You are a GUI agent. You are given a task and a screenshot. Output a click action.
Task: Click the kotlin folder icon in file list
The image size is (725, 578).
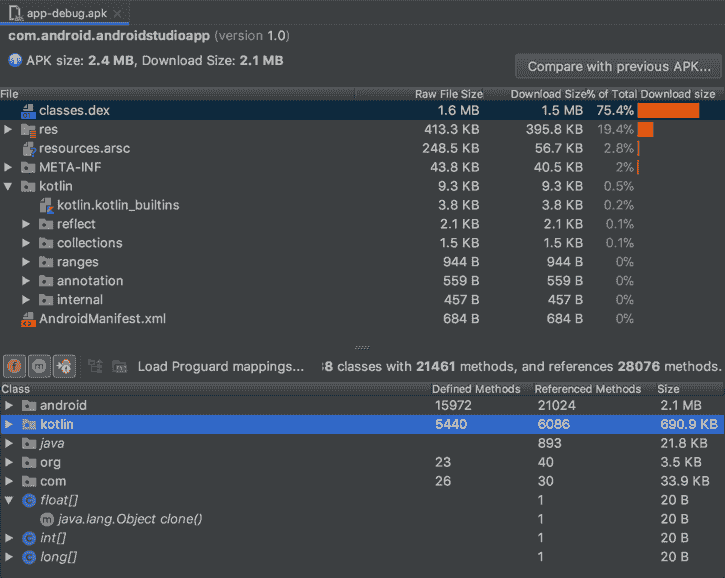click(28, 186)
